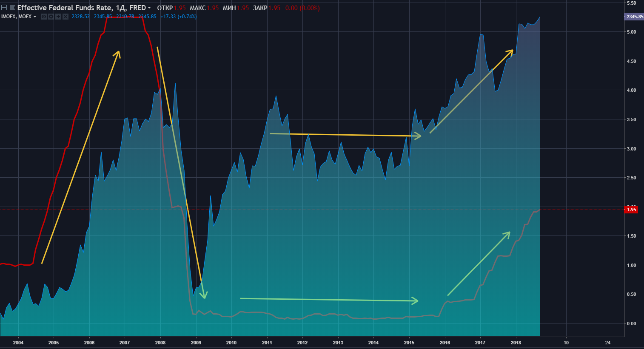Click the 5.00 level on the price scale

click(x=631, y=32)
